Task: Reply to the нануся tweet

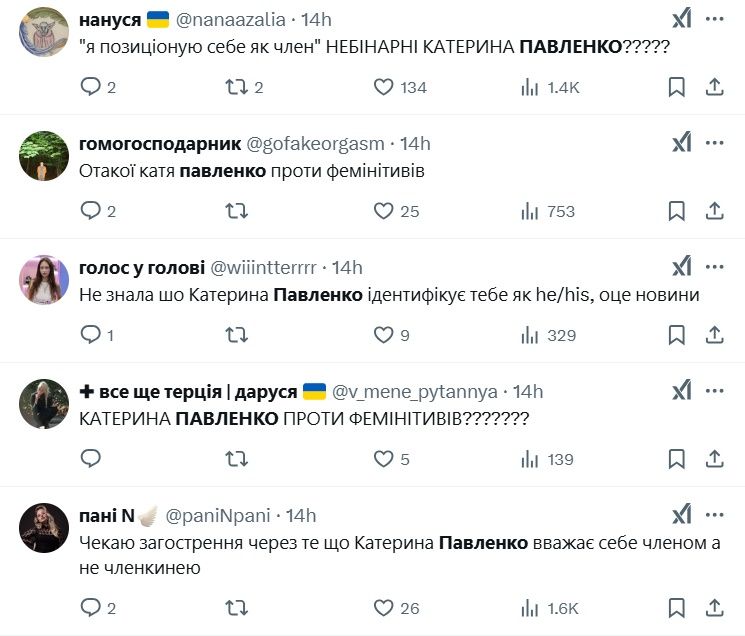Action: (91, 87)
